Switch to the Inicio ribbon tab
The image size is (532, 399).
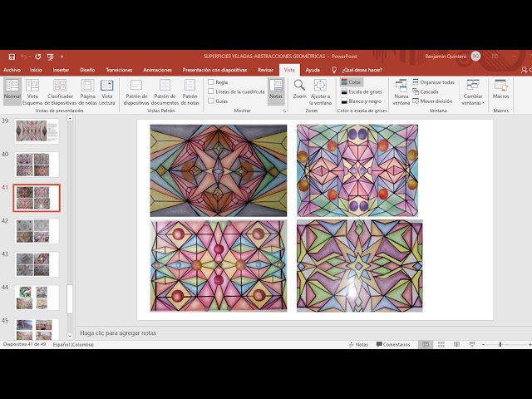[36, 70]
